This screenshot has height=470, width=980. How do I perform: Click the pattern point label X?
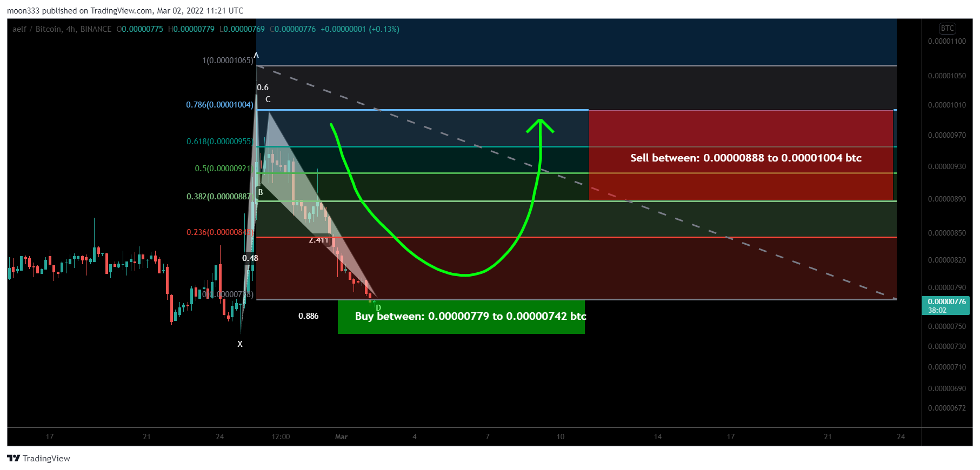[x=240, y=344]
